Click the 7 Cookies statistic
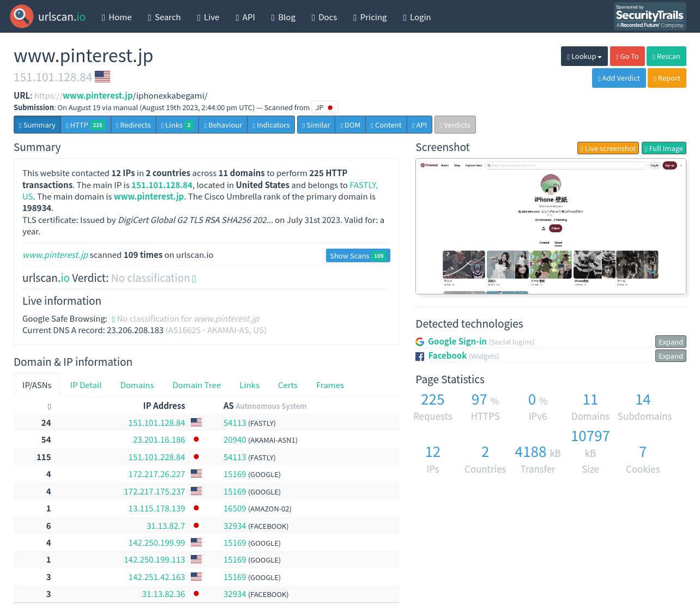700x609 pixels. [643, 460]
